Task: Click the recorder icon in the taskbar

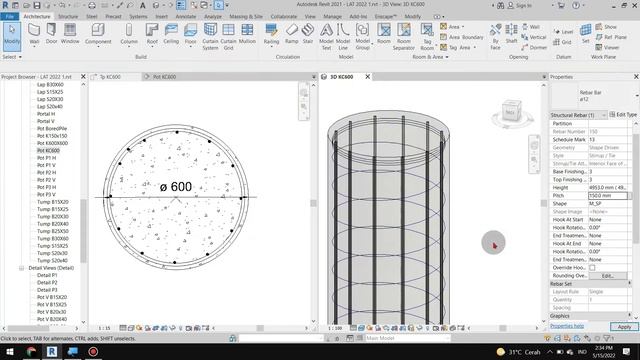Action: coord(93,352)
